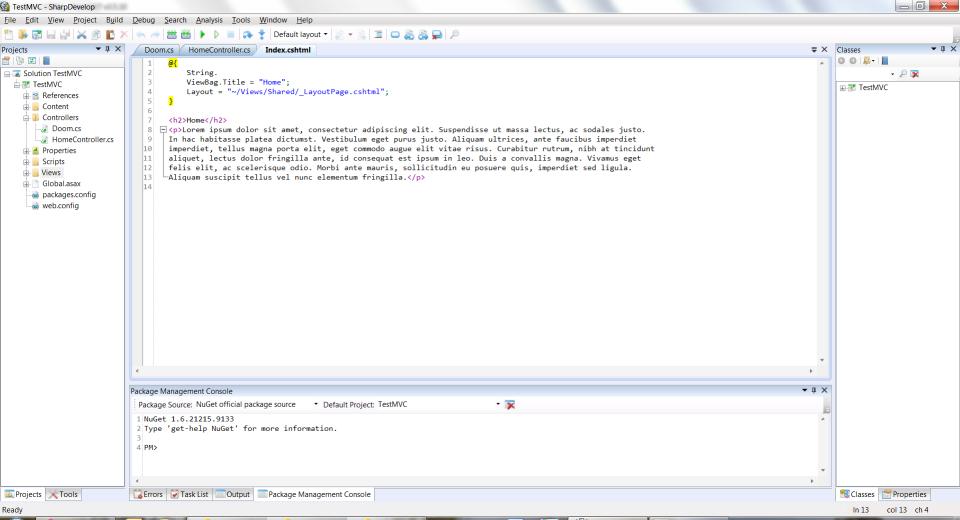The height and width of the screenshot is (520, 960).
Task: Select HomeController.cs in the Projects tree
Action: [83, 140]
